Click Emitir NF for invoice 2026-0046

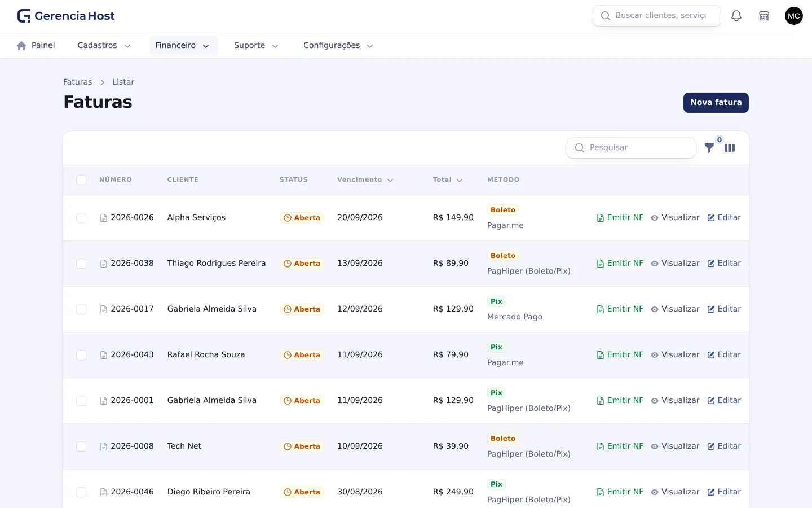tap(620, 492)
